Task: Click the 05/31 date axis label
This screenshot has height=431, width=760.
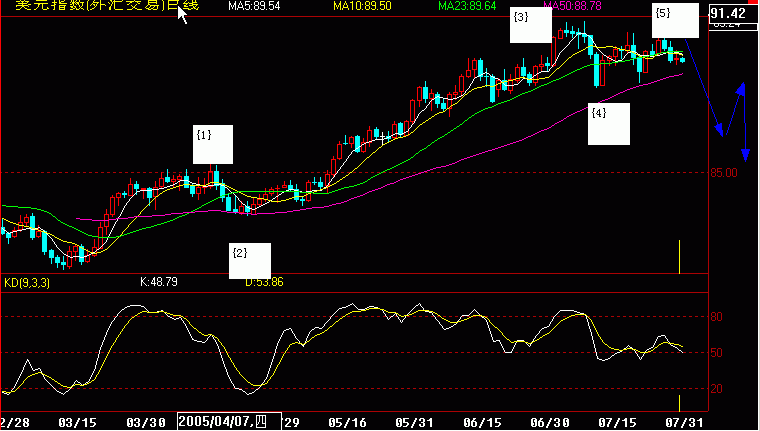Action: pos(413,422)
